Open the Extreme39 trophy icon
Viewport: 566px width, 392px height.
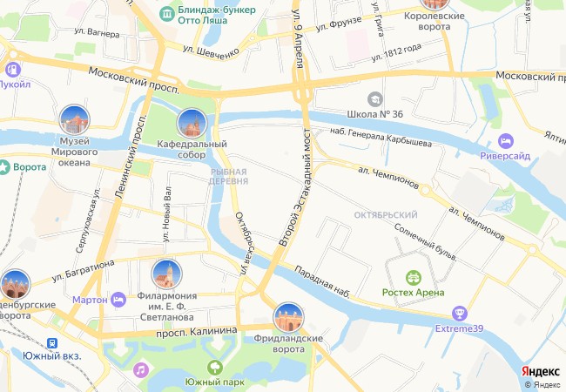pos(460,314)
